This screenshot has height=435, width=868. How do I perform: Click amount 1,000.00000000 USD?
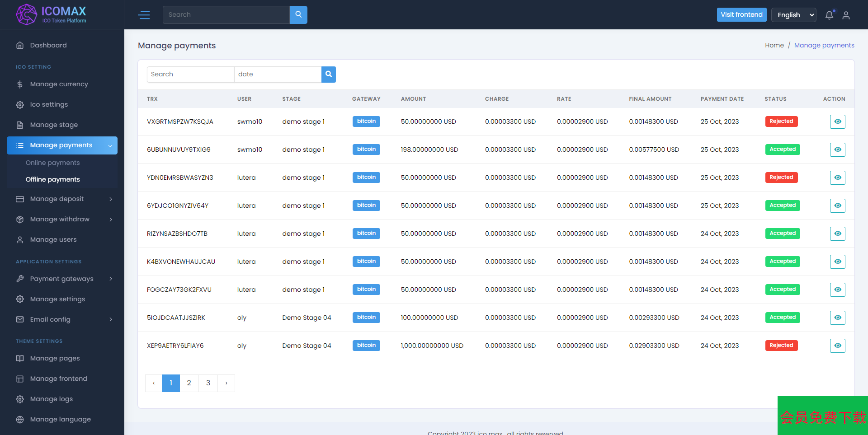432,346
